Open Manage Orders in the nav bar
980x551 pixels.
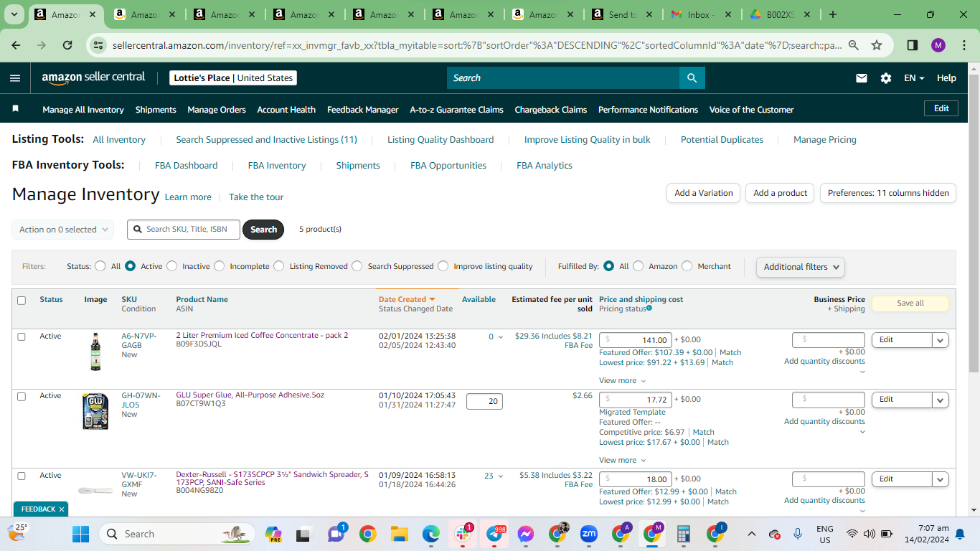pos(217,110)
